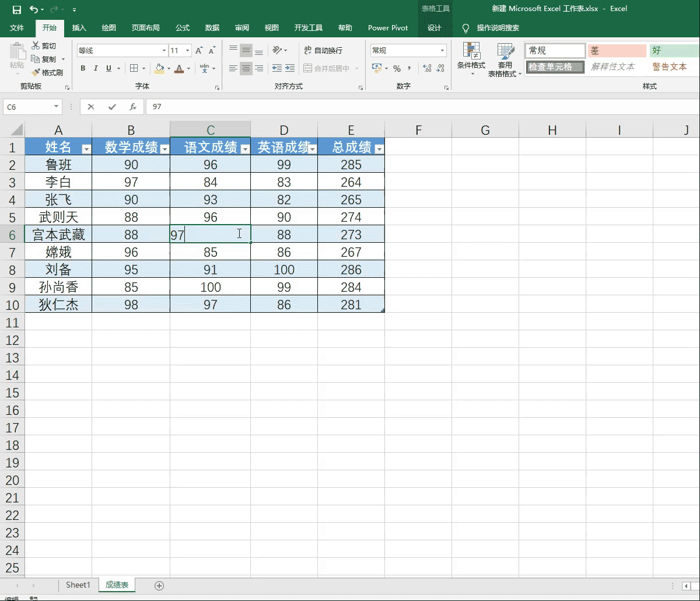Screen dimensions: 700x601
Task: Click fill color paint bucket swatch
Action: pos(159,68)
